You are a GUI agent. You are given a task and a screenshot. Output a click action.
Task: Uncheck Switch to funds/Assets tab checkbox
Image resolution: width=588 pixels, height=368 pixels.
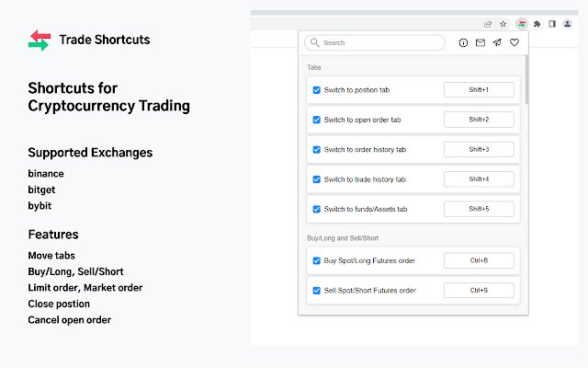coord(316,209)
